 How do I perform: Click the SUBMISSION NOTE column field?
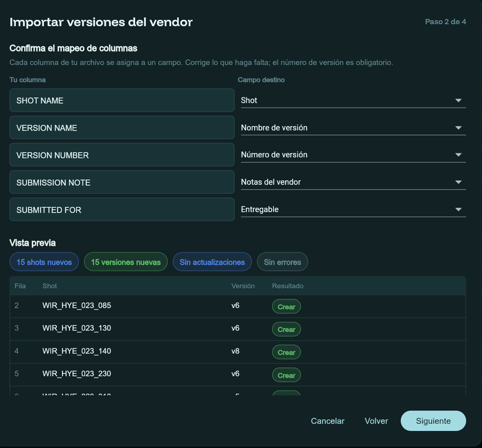pos(122,182)
